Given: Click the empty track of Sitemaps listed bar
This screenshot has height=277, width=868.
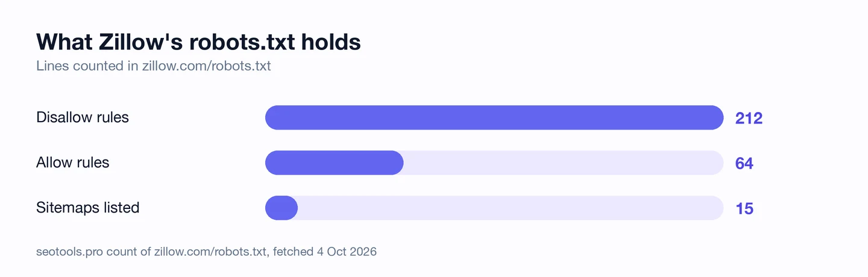Looking at the screenshot, I should [511, 208].
